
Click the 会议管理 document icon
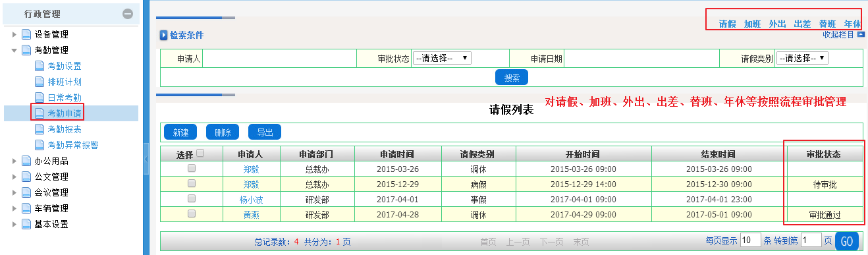coord(26,192)
